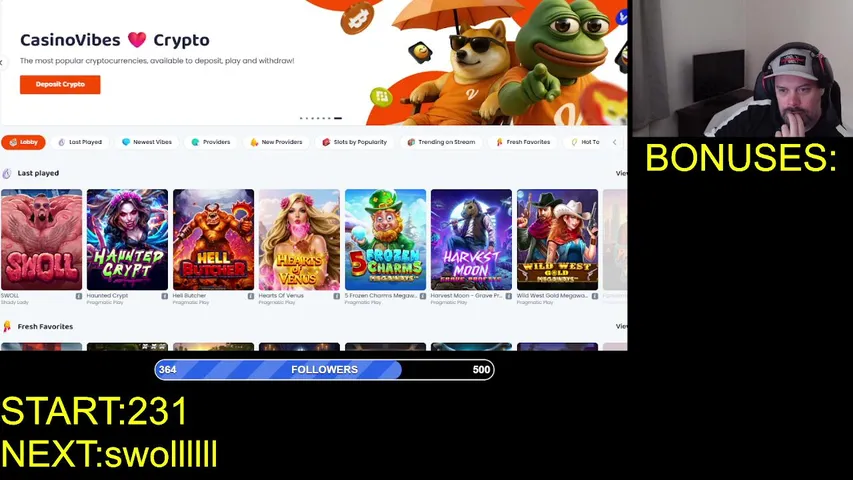
Task: Open the Fresh Favorites category tab
Action: [x=523, y=142]
